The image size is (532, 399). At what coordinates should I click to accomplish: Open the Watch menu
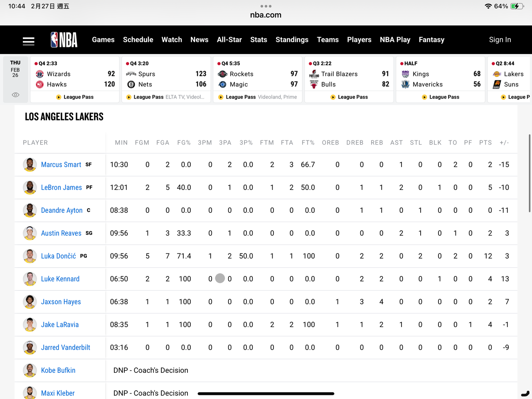coord(172,40)
